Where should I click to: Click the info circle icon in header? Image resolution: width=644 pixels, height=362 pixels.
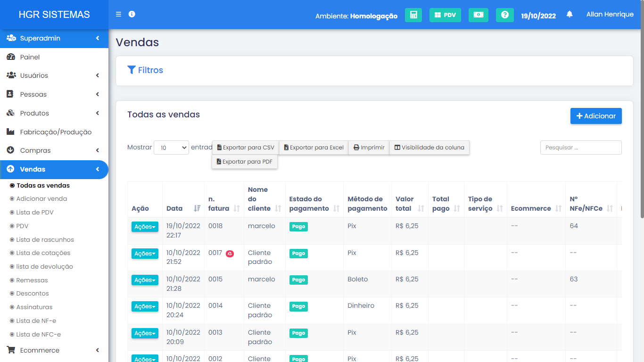[x=132, y=14]
